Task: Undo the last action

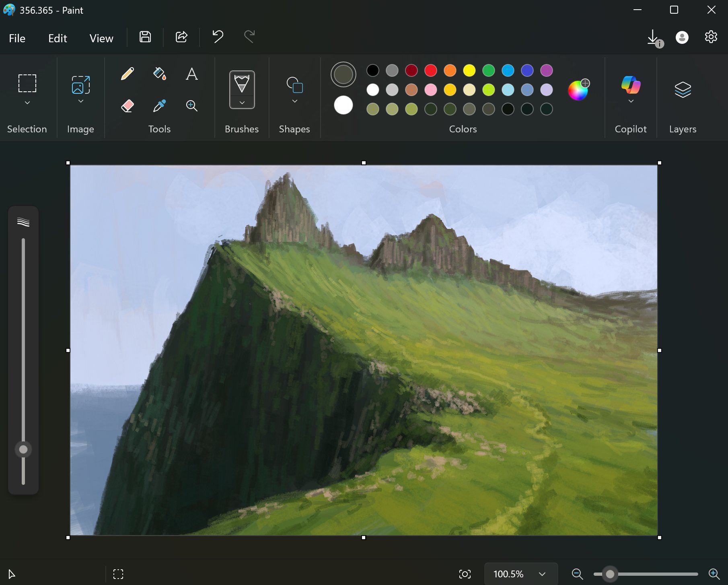Action: click(x=218, y=37)
